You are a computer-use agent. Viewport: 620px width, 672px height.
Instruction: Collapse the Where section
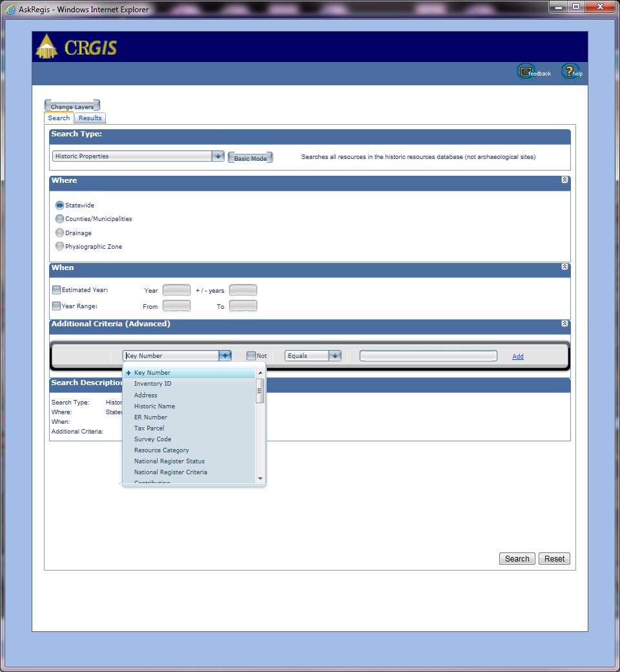(x=564, y=180)
